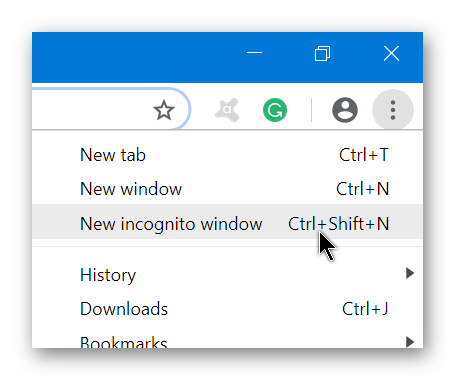
Task: Close the Chrome window
Action: point(391,53)
